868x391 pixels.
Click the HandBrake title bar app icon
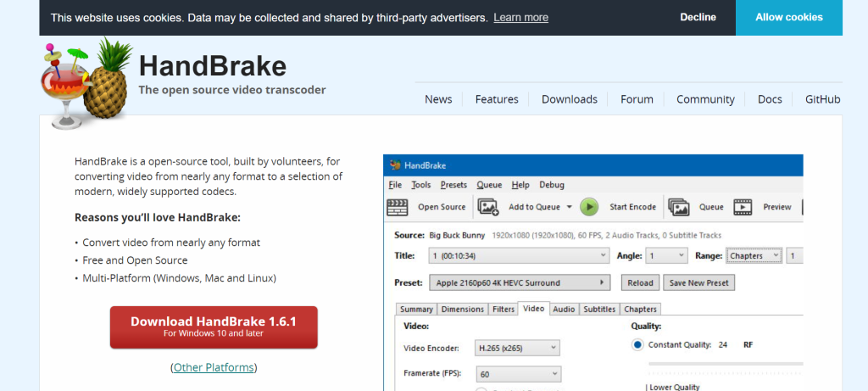point(395,165)
